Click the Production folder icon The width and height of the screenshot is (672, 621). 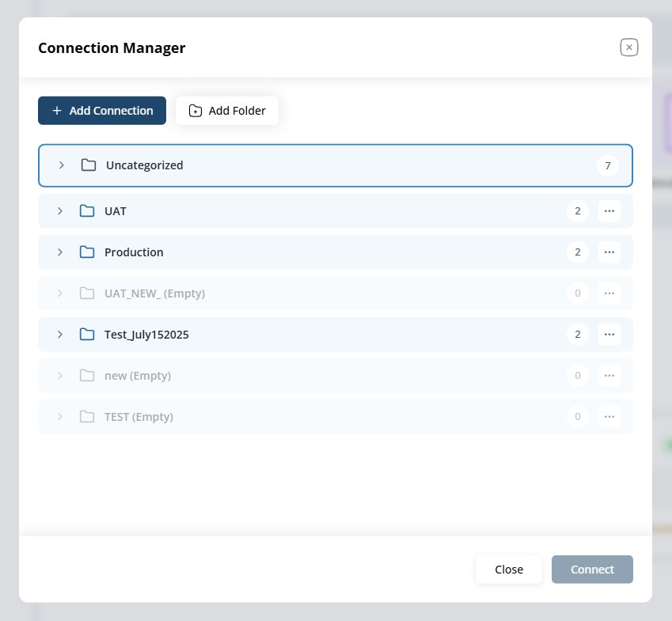click(87, 252)
